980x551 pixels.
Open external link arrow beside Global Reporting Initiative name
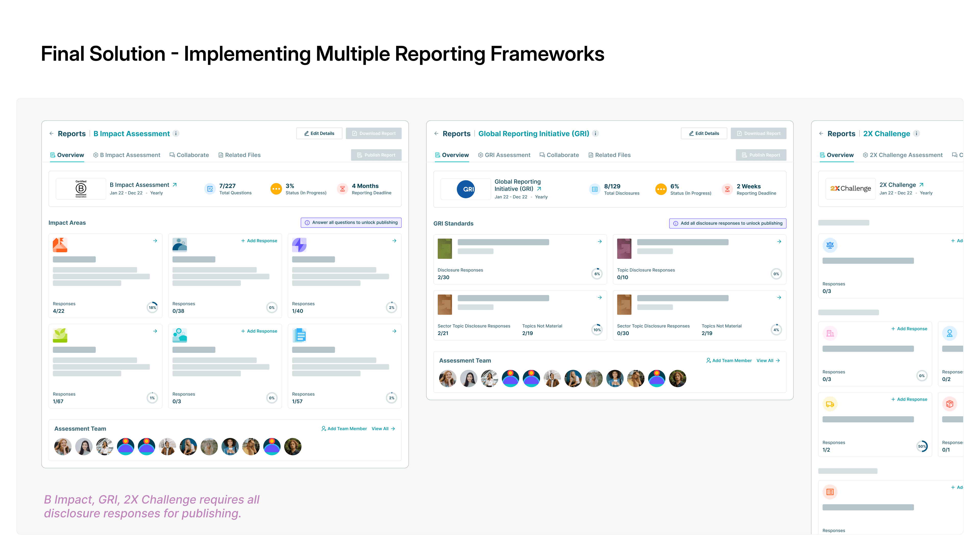click(x=539, y=189)
